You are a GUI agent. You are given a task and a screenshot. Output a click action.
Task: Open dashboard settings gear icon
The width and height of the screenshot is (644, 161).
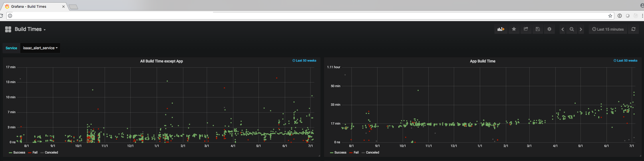[549, 29]
